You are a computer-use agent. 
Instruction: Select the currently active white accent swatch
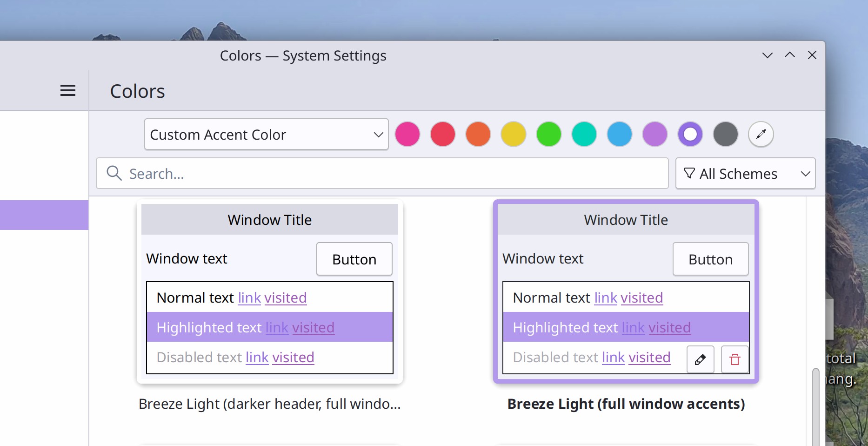(x=690, y=134)
